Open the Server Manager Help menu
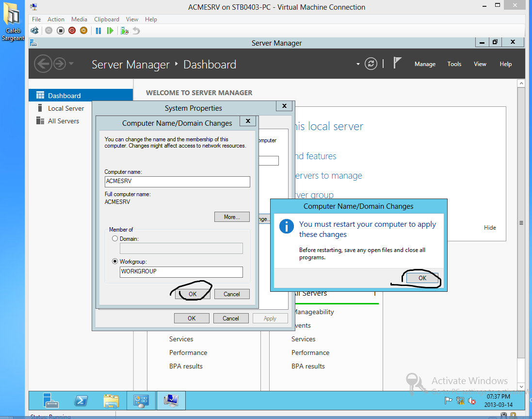Screen dimensions: 532x419 pos(505,64)
